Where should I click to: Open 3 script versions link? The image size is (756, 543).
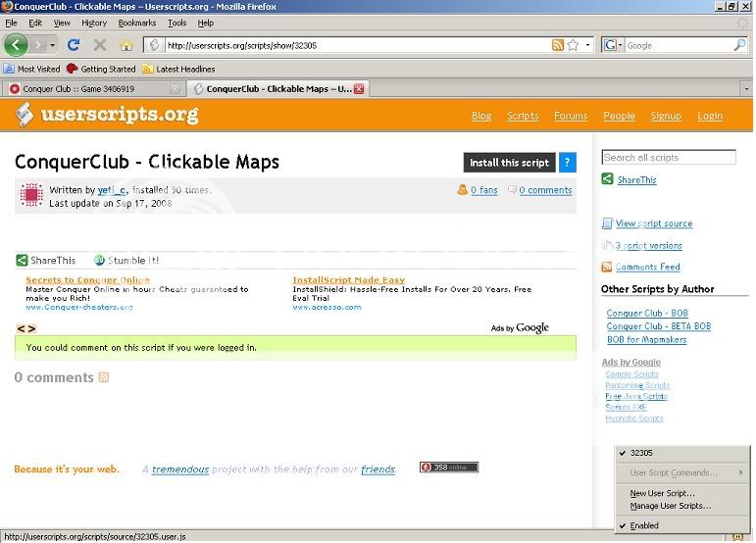648,245
